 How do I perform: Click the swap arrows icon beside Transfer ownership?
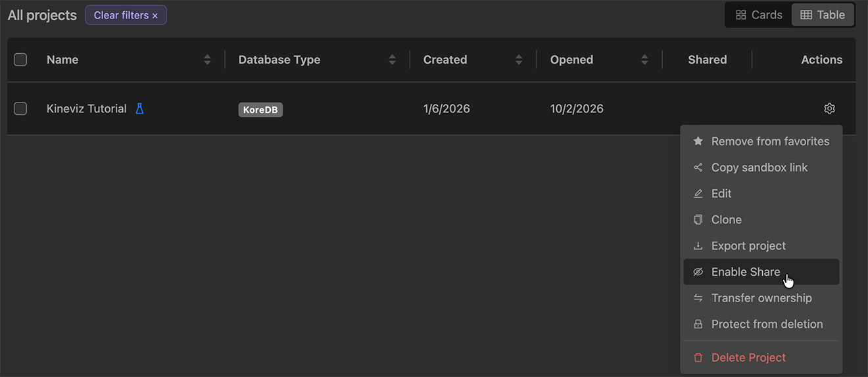coord(698,298)
